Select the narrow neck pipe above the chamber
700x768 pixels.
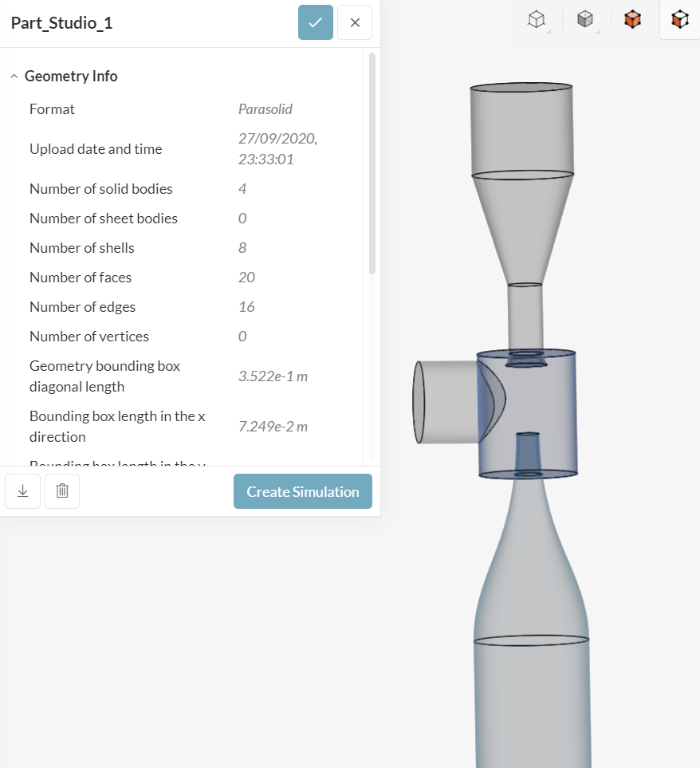525,315
